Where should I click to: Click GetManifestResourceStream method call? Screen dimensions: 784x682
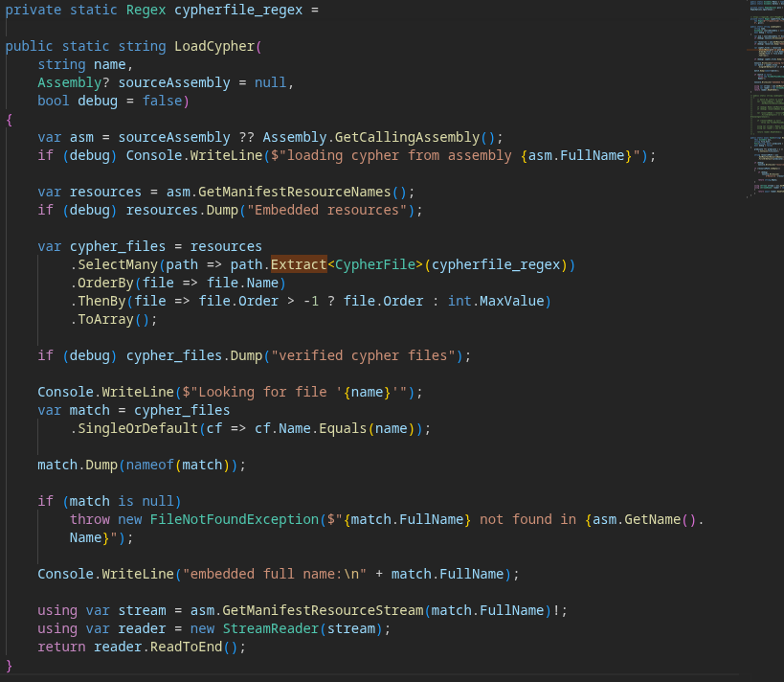click(323, 610)
